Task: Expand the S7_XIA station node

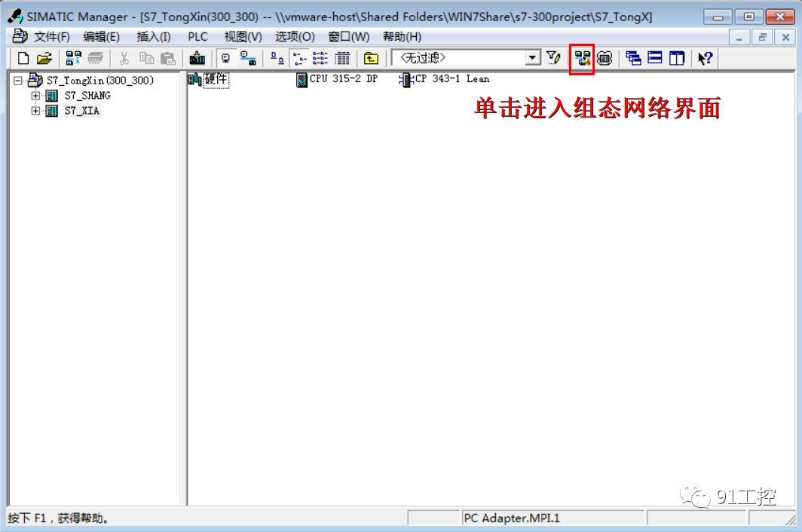Action: click(x=35, y=111)
